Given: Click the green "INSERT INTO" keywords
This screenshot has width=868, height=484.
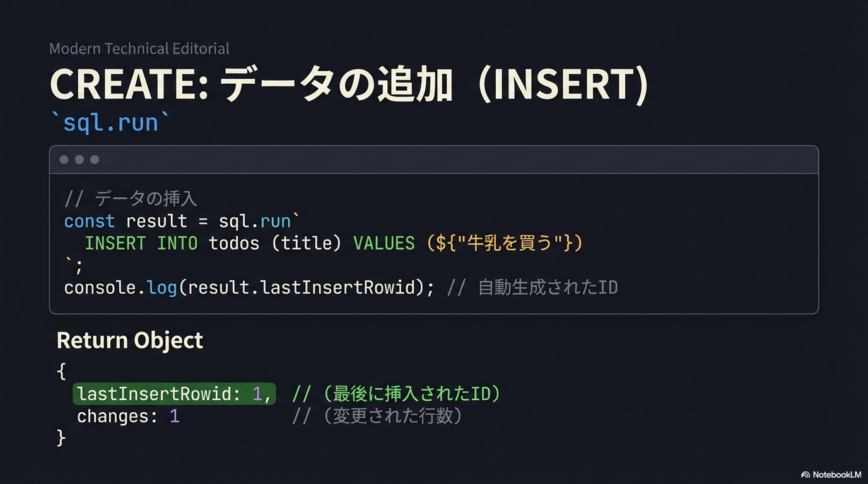Looking at the screenshot, I should click(x=141, y=243).
